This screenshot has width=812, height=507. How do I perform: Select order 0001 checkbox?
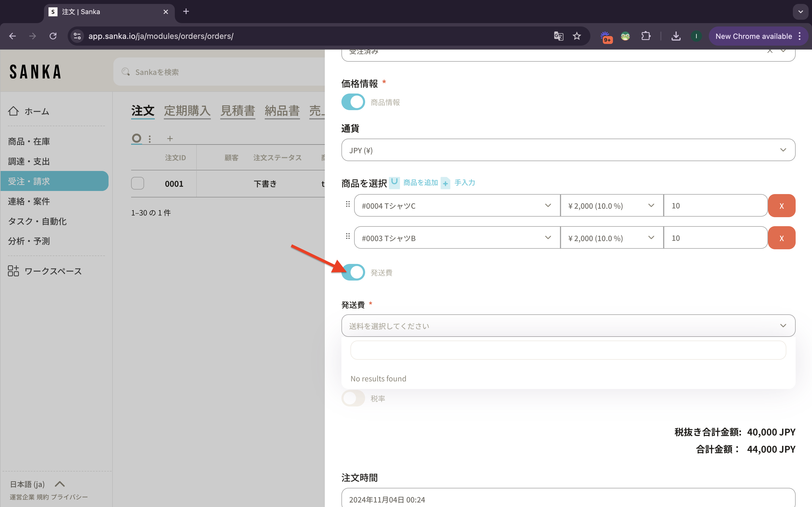(x=138, y=183)
